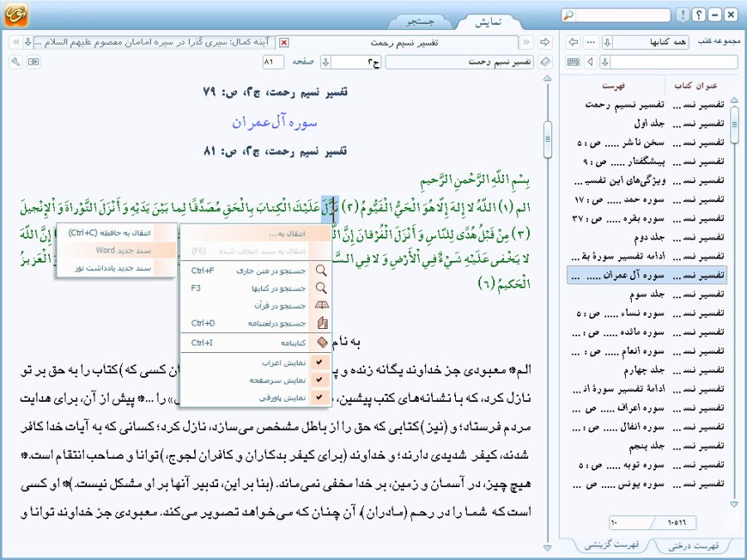This screenshot has height=560, width=747.
Task: Select جستجو در کتابها menu entry
Action: (256, 288)
